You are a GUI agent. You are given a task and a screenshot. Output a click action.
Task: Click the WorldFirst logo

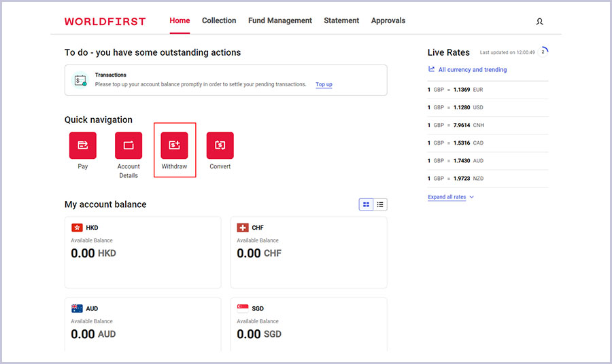[x=105, y=22]
